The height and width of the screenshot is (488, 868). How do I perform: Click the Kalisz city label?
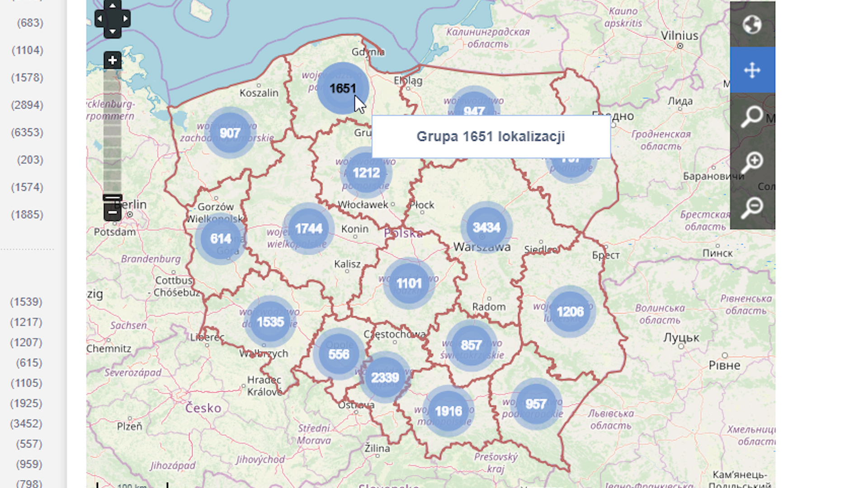pyautogui.click(x=347, y=264)
